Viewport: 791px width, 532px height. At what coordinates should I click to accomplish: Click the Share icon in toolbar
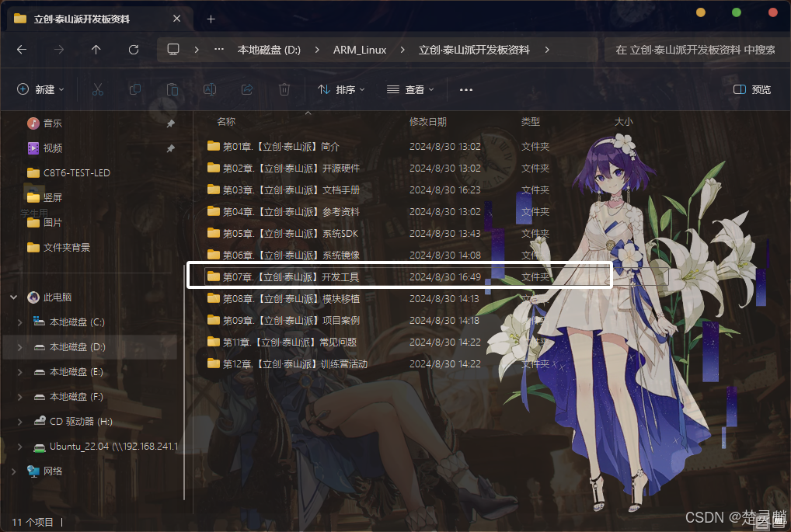click(247, 90)
